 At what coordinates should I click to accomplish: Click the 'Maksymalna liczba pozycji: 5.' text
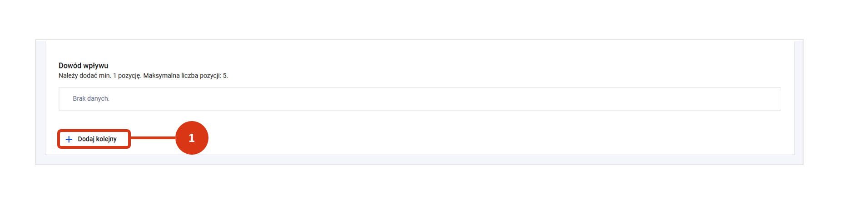[185, 76]
